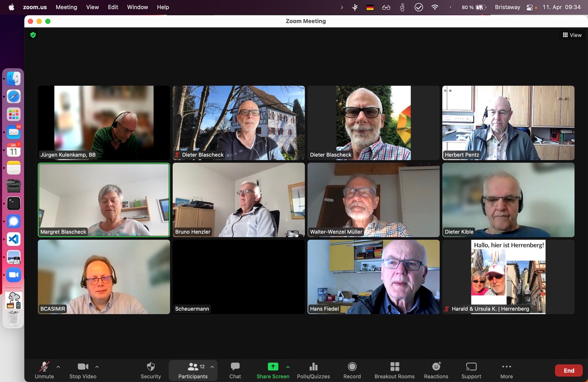This screenshot has width=588, height=382.
Task: Select Hans Fiedel's video tile
Action: (373, 277)
